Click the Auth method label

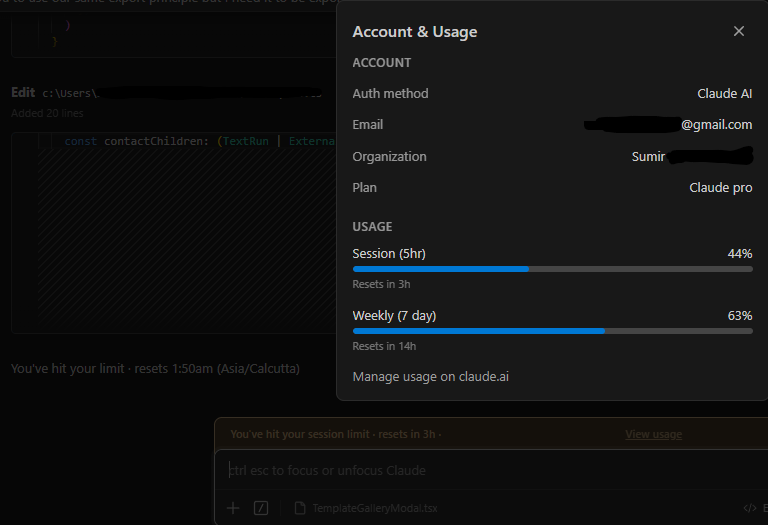390,94
